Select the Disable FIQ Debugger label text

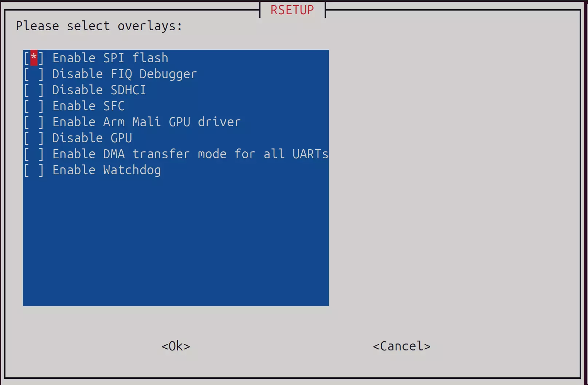point(125,74)
